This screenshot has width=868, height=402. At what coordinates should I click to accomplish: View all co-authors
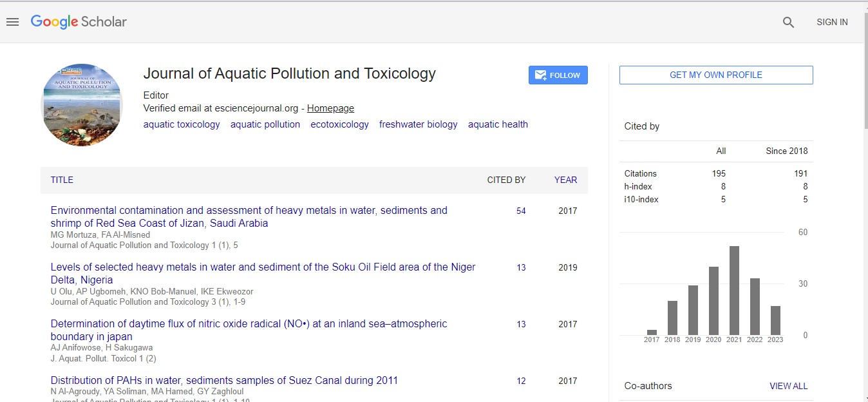[x=788, y=386]
